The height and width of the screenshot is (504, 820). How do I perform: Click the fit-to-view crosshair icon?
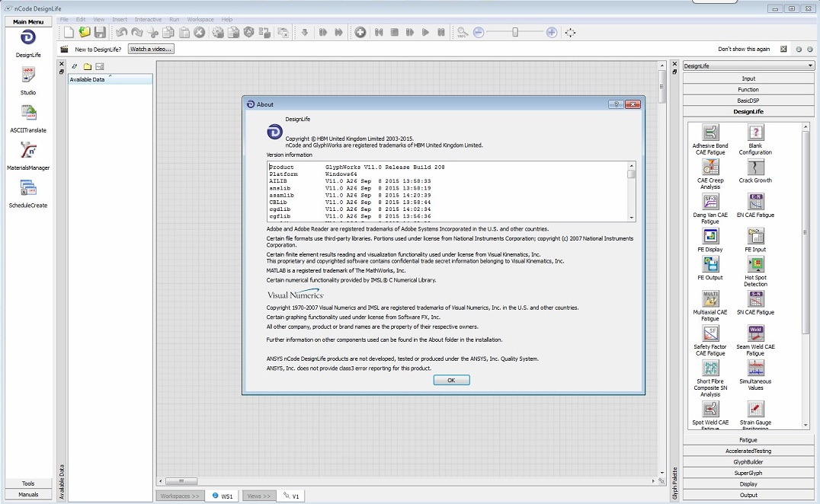[x=570, y=33]
